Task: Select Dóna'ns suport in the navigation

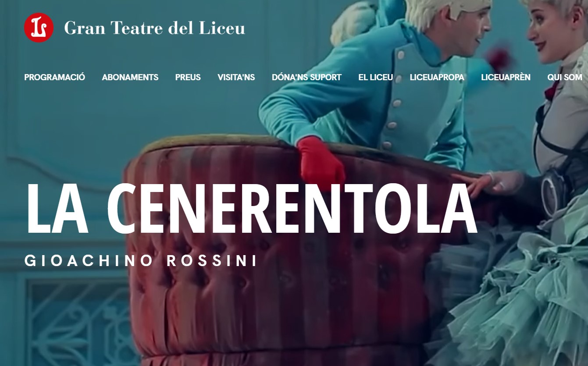Action: coord(306,77)
